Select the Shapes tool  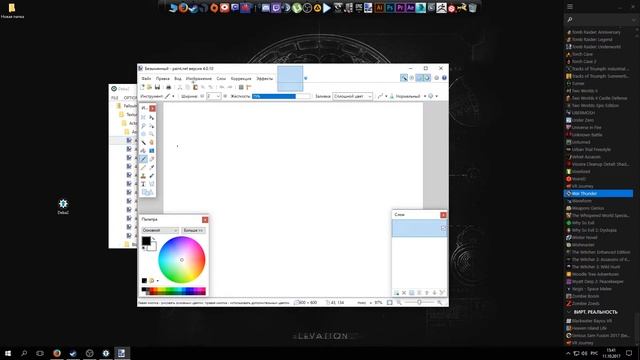click(147, 192)
